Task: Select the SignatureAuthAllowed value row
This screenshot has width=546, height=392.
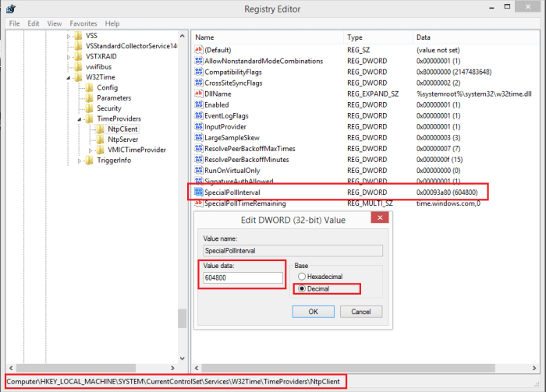Action: 239,182
